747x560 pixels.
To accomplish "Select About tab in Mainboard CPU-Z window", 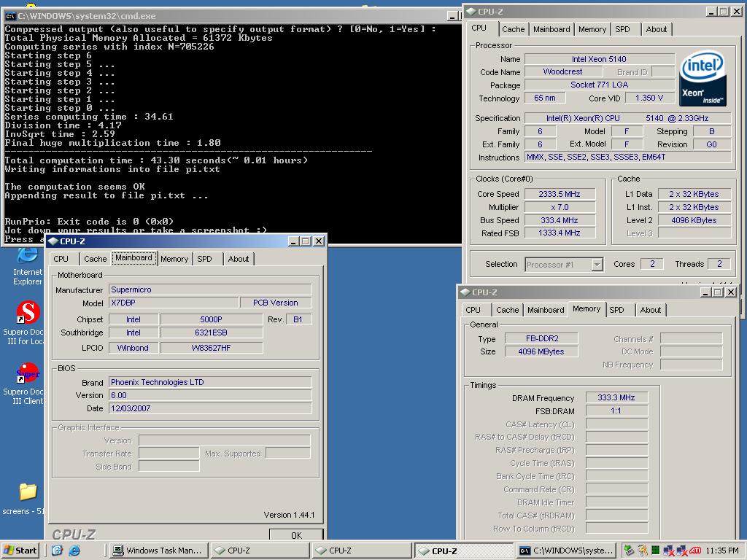I will point(239,259).
